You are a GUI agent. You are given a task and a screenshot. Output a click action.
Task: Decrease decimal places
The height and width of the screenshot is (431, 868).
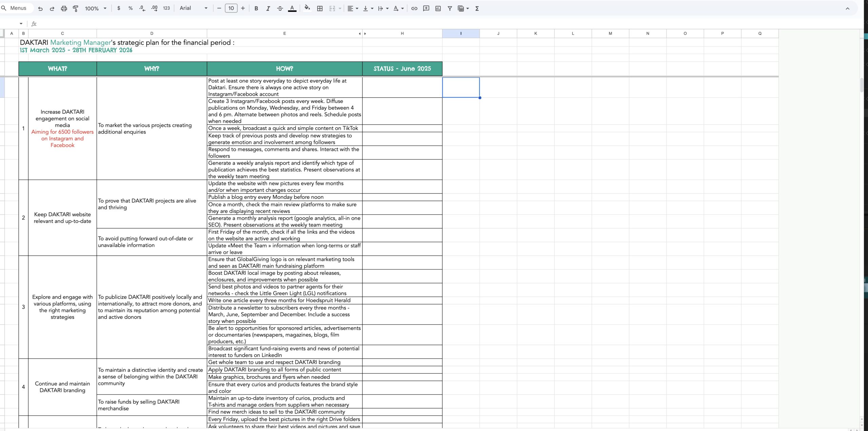click(x=142, y=8)
